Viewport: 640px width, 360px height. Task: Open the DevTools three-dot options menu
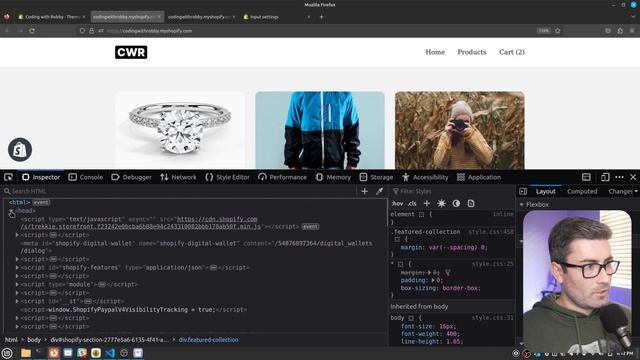tap(619, 177)
